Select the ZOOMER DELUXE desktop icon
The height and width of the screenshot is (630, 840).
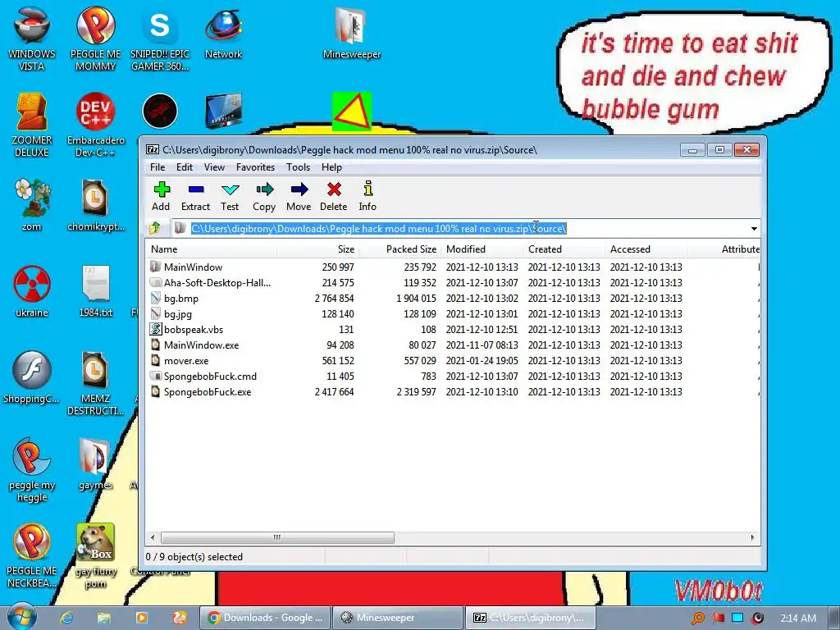click(x=32, y=125)
